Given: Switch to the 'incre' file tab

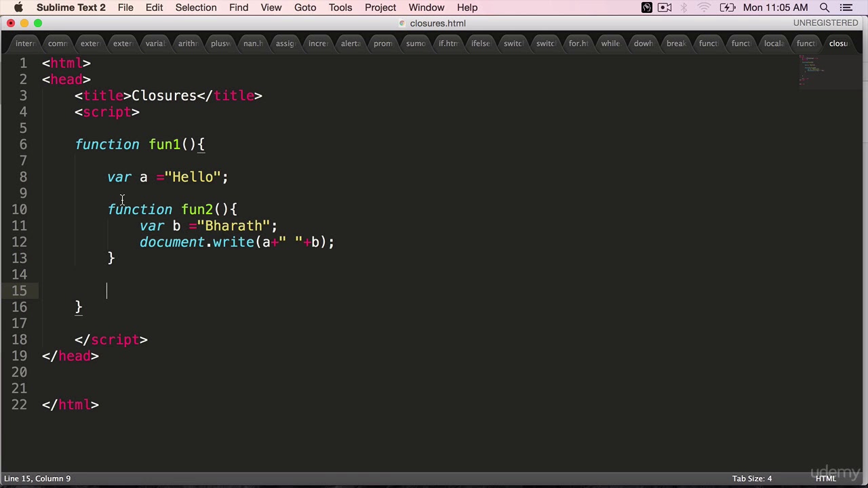Looking at the screenshot, I should point(318,43).
